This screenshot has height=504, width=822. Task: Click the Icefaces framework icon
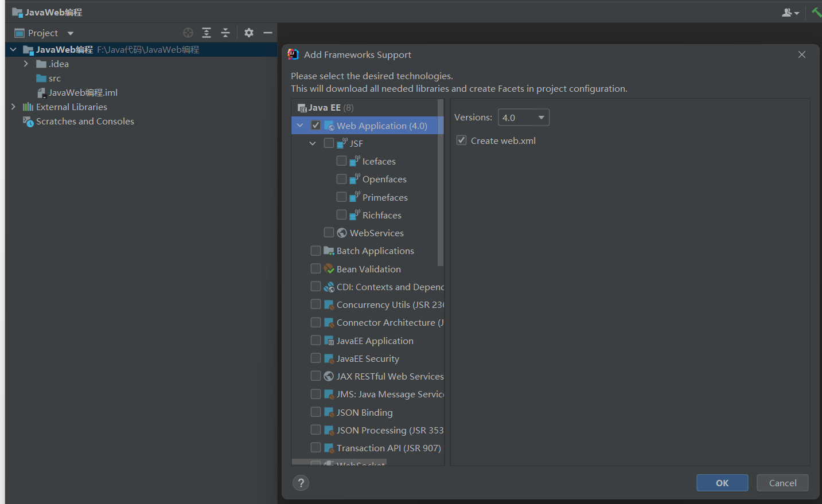click(354, 161)
